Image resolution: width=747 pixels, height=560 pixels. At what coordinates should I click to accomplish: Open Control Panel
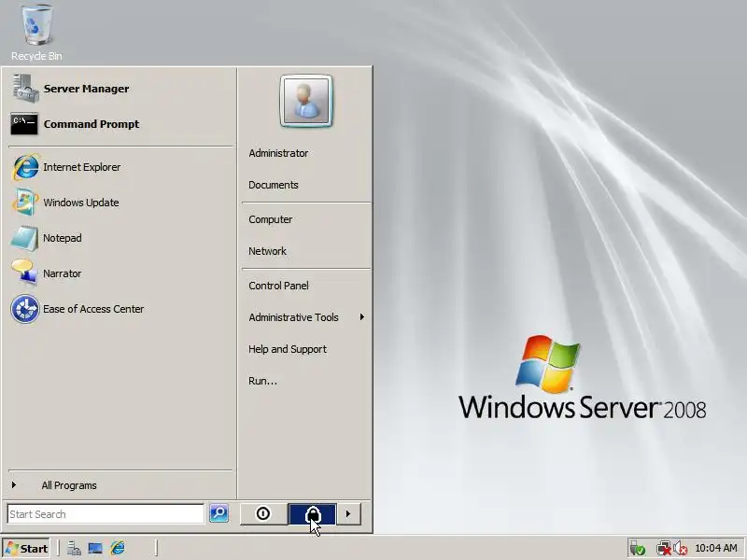coord(306,286)
